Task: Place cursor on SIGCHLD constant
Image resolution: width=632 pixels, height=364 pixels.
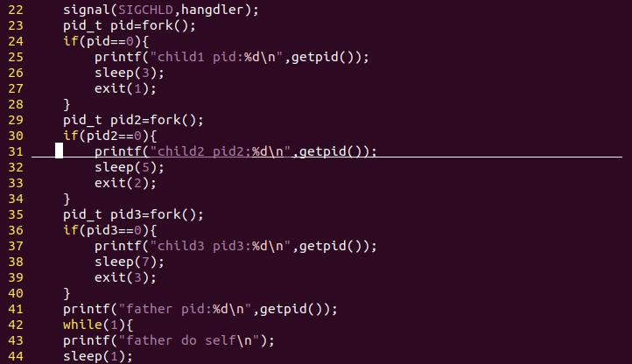Action: coord(145,10)
